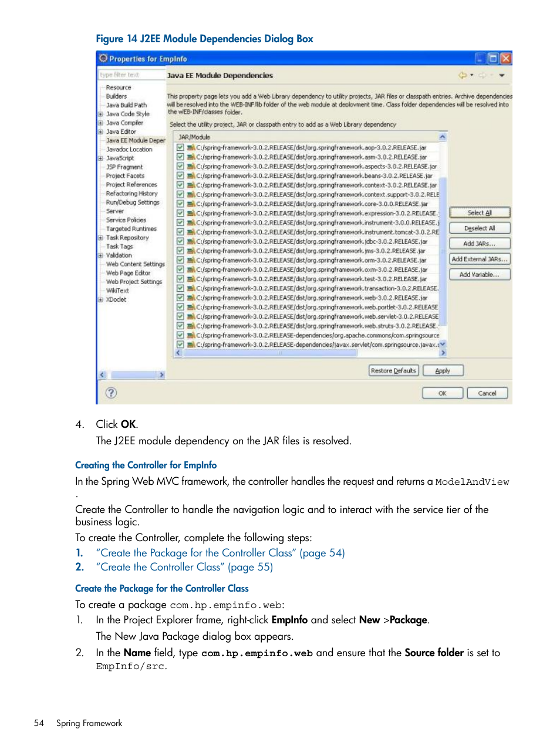Viewport: 560px width, 746px height.
Task: Click the JAR icon of oxm-3.0.2.RELEASE.jar
Action: 191,269
